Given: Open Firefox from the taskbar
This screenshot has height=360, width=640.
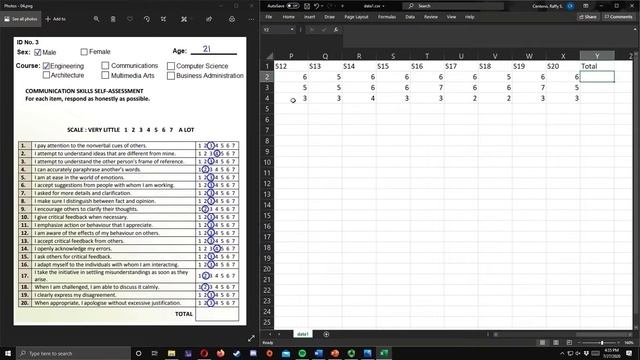Looking at the screenshot, I should (220, 353).
